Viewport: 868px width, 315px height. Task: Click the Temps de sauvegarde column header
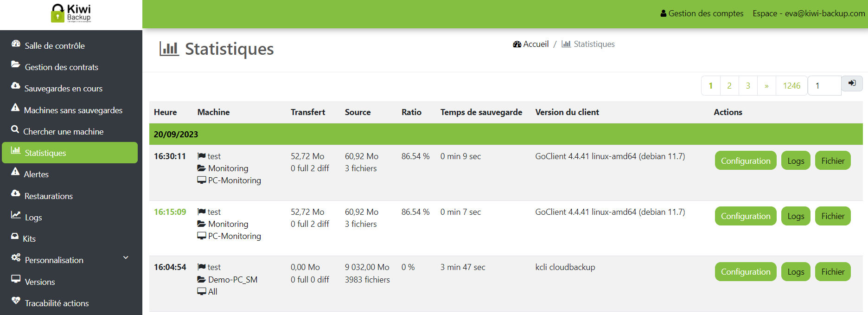coord(481,112)
